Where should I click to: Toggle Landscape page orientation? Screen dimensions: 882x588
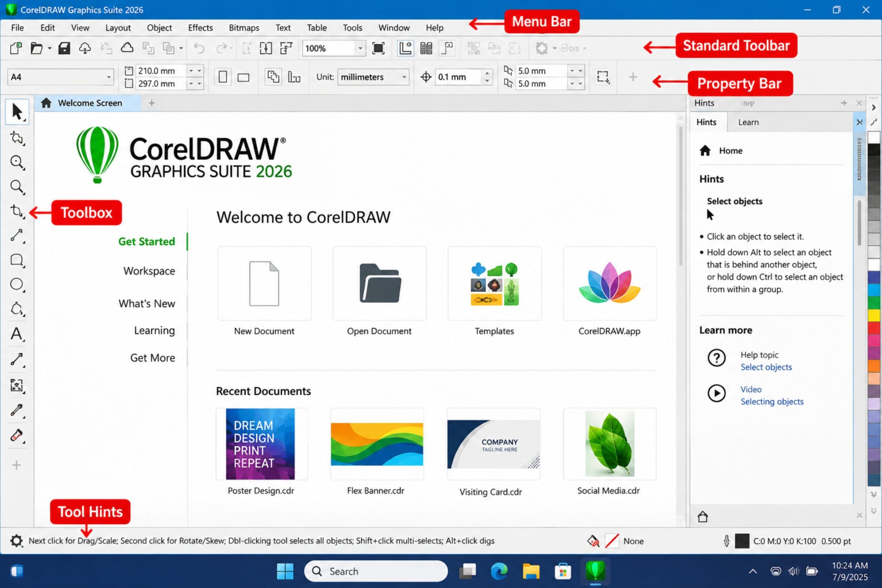[x=243, y=77]
